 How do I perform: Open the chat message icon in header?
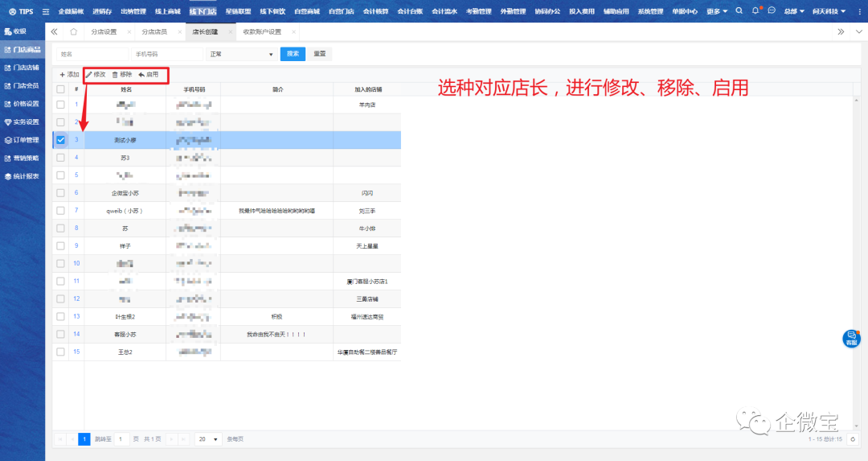(772, 11)
